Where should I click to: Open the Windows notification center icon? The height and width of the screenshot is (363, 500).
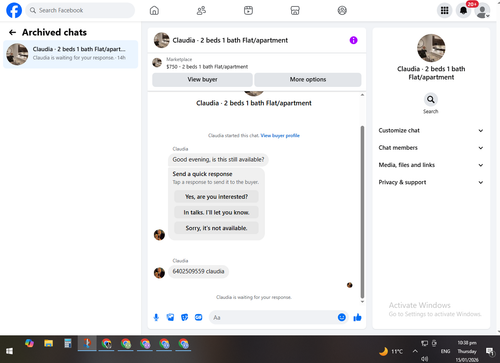(490, 351)
